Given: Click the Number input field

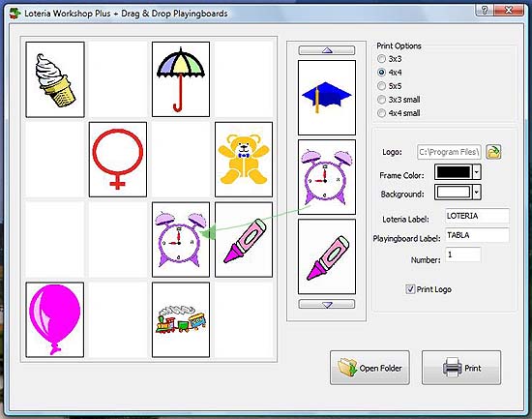Looking at the screenshot, I should coord(462,254).
